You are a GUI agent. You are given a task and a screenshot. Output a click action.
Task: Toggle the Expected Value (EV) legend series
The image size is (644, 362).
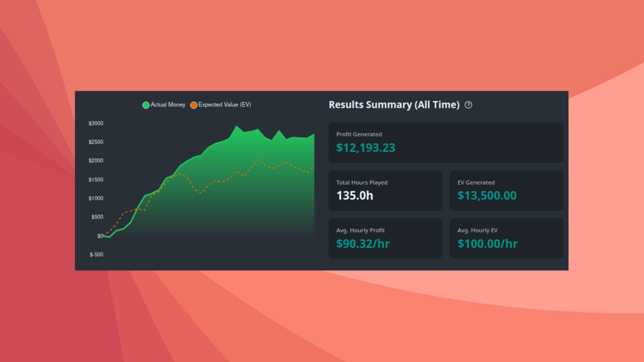(220, 105)
